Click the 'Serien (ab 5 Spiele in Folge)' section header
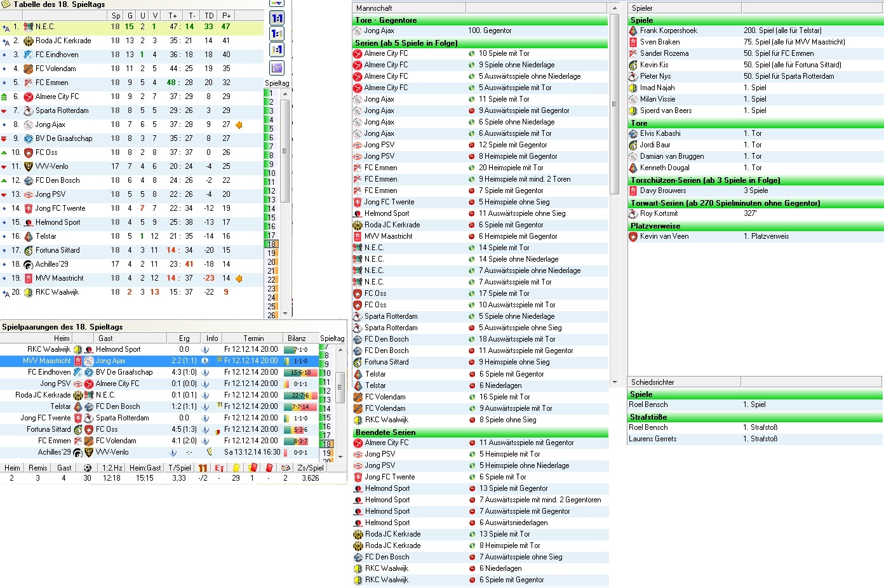Screen dimensions: 884x588 pyautogui.click(x=480, y=43)
